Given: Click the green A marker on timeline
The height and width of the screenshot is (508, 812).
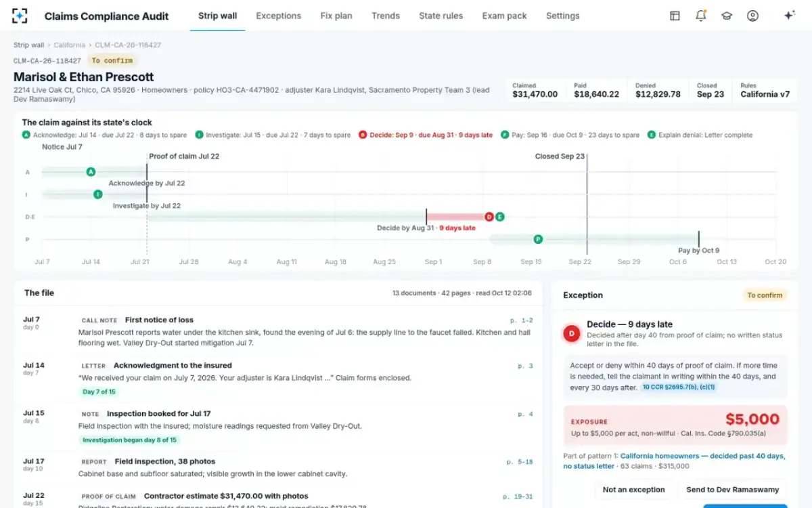Looking at the screenshot, I should pos(91,172).
